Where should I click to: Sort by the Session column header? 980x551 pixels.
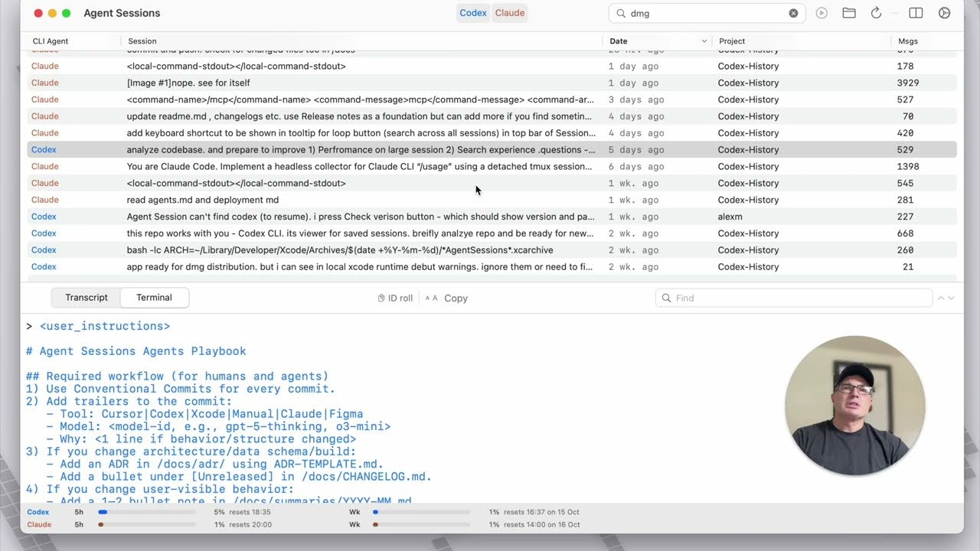[x=142, y=41]
